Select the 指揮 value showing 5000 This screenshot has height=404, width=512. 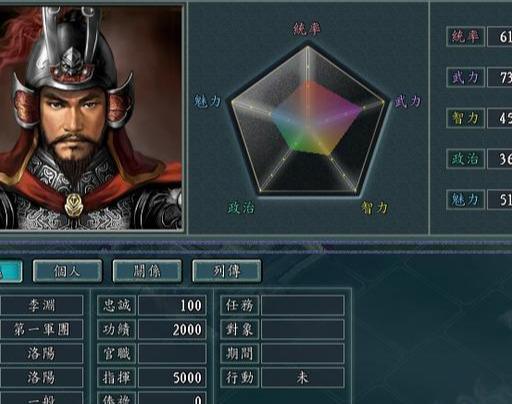pos(172,377)
